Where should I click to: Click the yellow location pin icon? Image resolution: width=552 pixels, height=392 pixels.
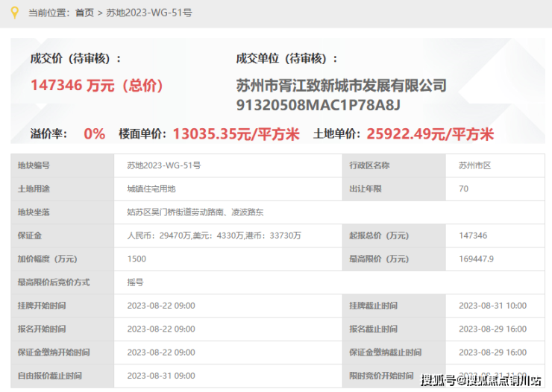(x=12, y=13)
